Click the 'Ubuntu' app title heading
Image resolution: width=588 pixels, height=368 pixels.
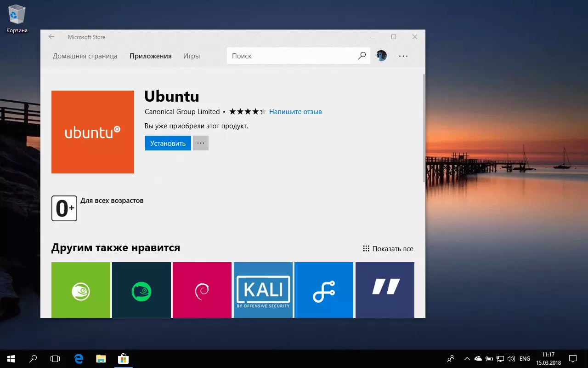(172, 96)
